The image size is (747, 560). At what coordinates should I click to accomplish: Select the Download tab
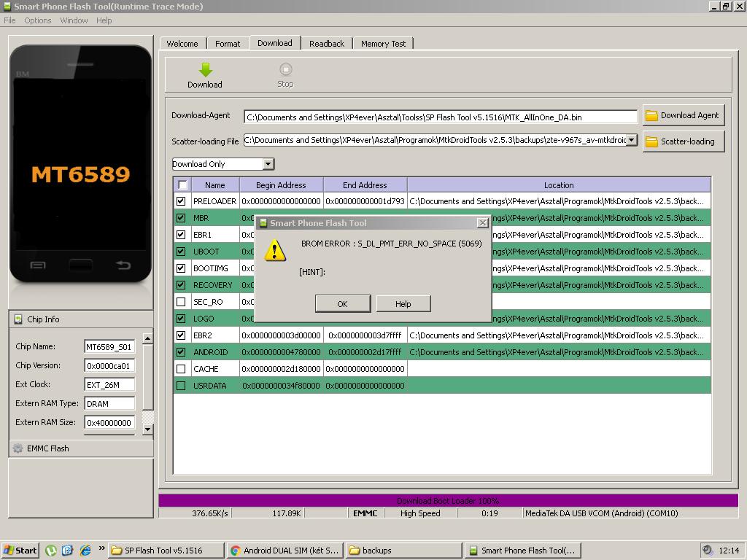coord(275,43)
